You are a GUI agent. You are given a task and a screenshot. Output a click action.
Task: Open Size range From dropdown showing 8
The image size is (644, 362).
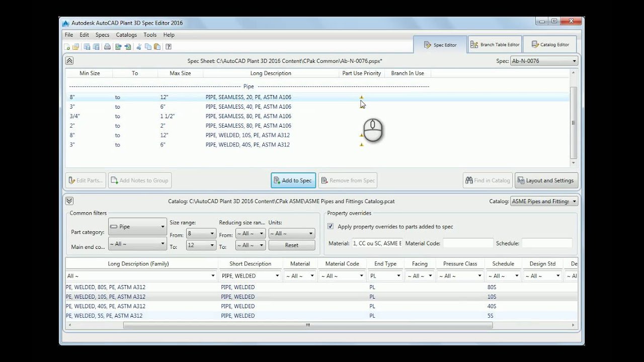[201, 233]
